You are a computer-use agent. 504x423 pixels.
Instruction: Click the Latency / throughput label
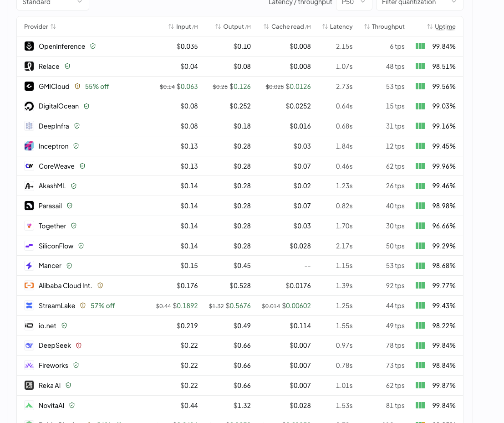click(x=300, y=3)
